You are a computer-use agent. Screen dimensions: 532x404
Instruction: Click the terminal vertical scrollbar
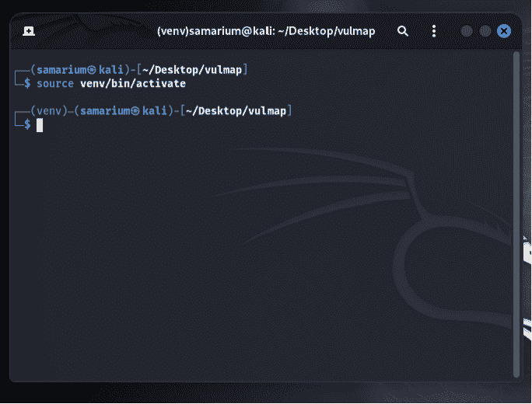516,214
